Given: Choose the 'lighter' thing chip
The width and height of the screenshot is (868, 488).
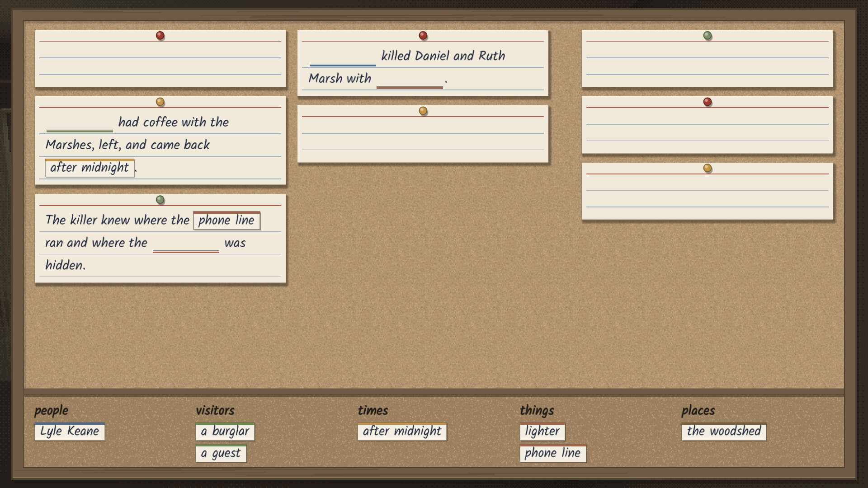Looking at the screenshot, I should click(x=542, y=431).
